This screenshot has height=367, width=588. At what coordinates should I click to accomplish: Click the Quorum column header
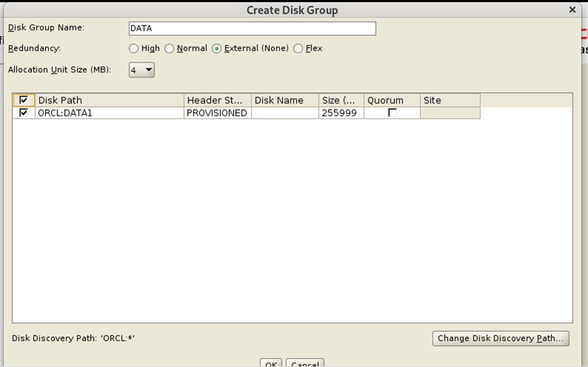[391, 100]
